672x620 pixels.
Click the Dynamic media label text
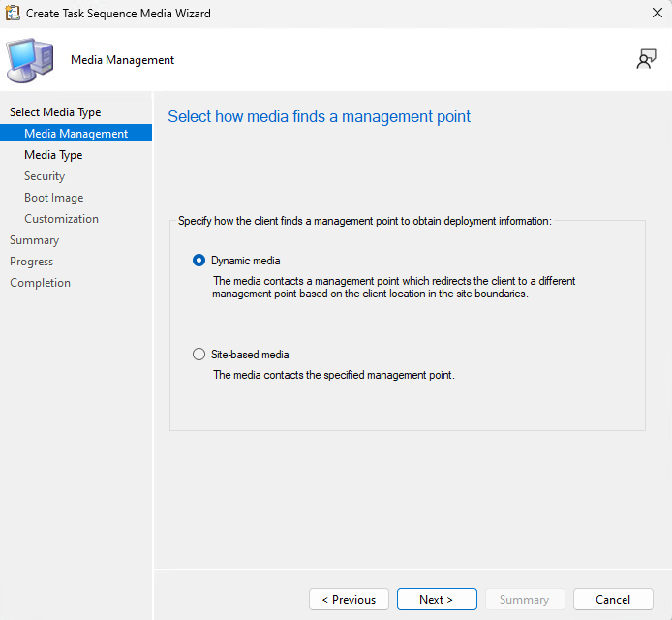[x=245, y=261]
